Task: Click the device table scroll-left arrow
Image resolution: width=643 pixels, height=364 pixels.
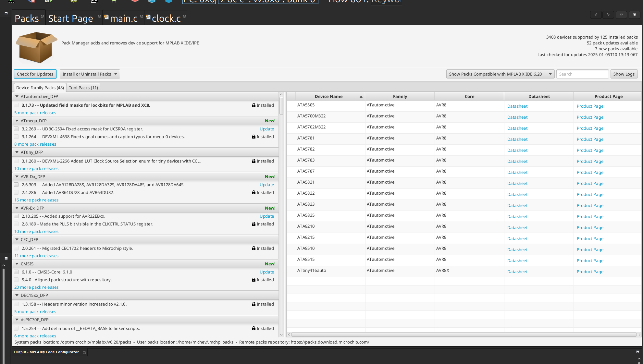Action: point(289,334)
